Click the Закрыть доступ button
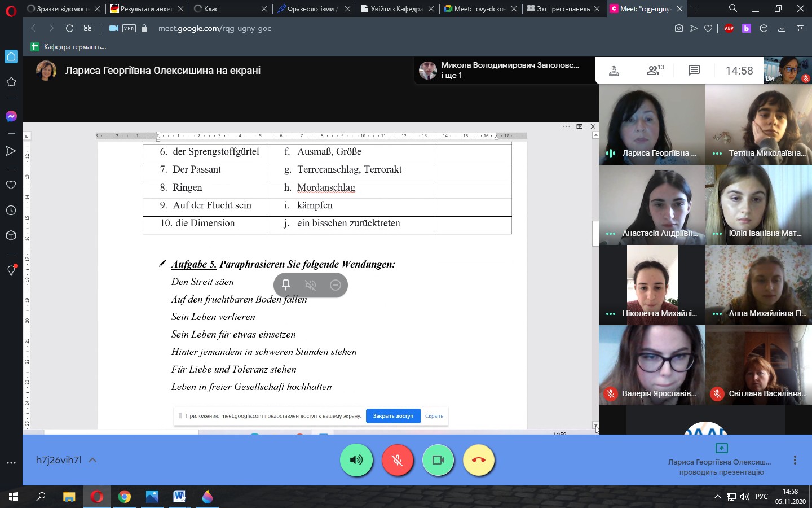 tap(393, 416)
